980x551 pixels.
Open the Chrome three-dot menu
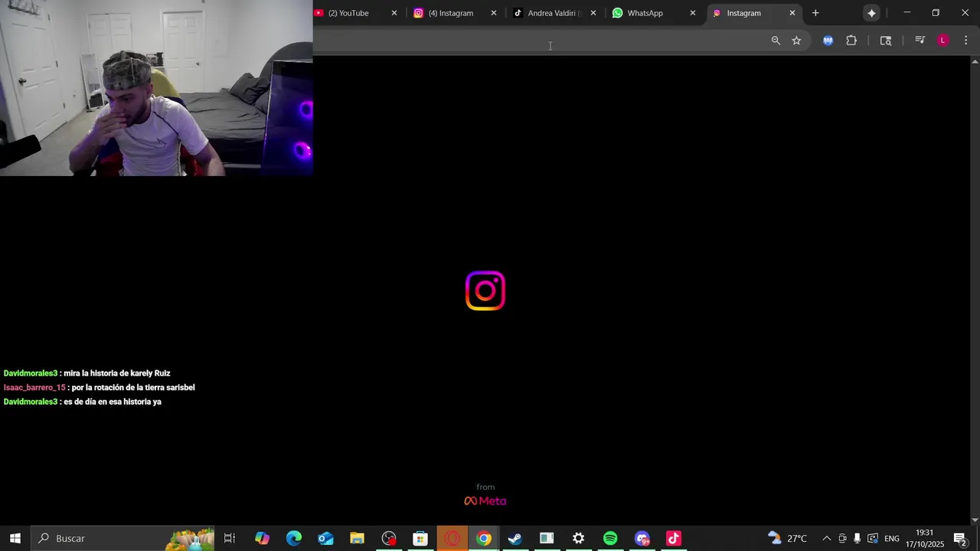point(965,41)
